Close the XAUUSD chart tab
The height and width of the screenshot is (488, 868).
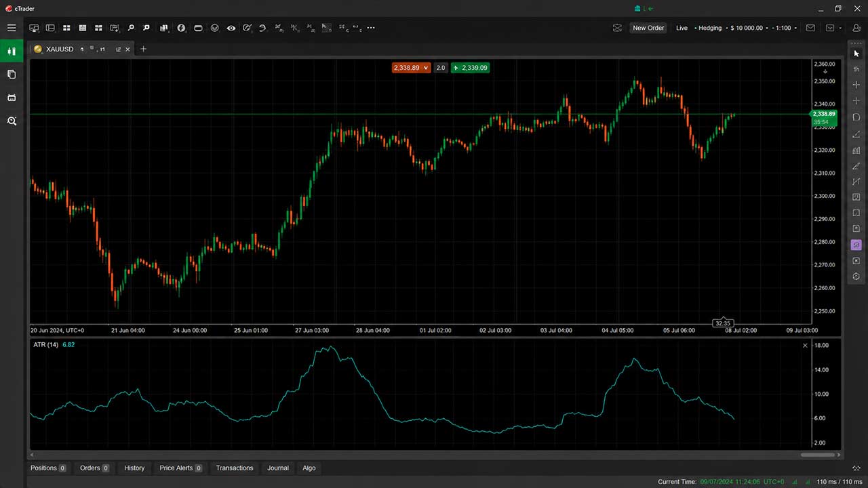click(x=127, y=49)
